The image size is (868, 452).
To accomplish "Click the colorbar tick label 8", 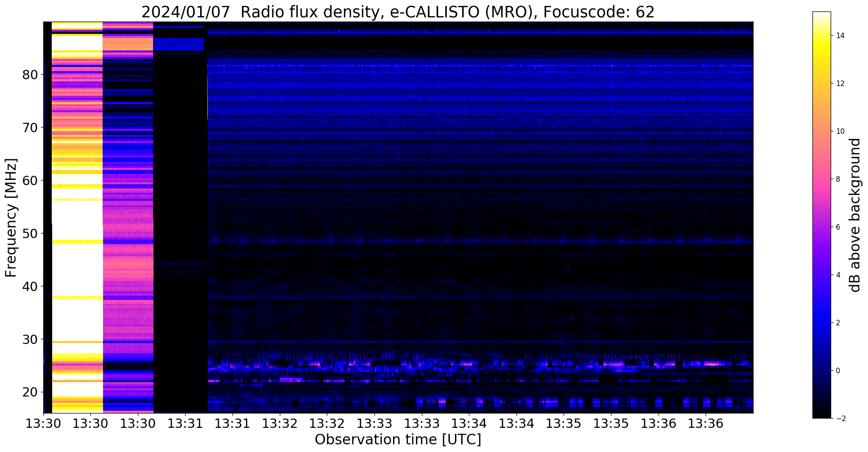I will point(837,179).
